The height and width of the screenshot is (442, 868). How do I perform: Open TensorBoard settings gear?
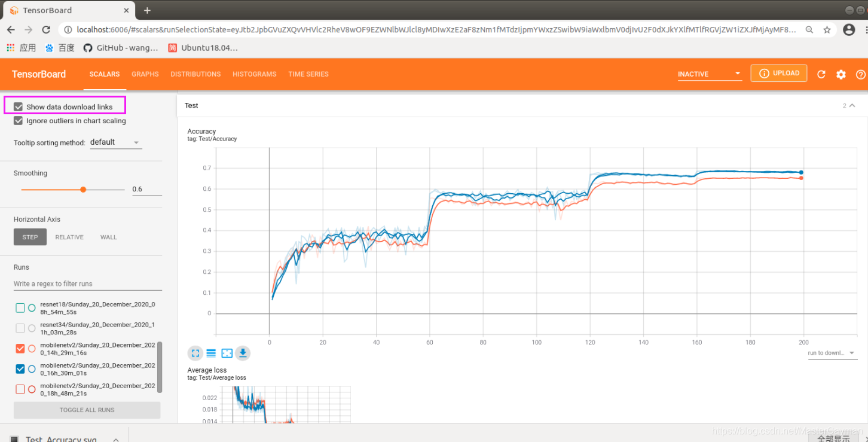point(841,74)
